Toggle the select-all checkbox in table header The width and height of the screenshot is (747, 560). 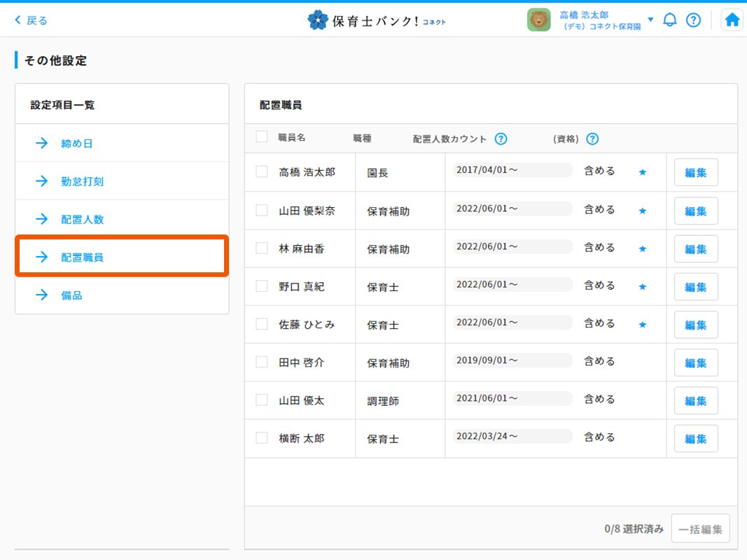[x=262, y=137]
